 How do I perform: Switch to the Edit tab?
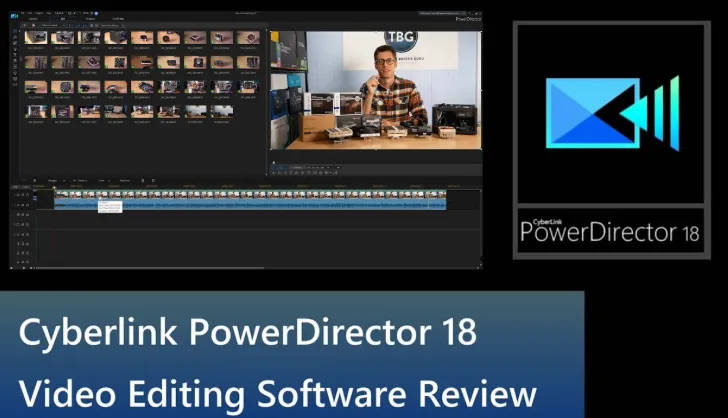coord(63,19)
